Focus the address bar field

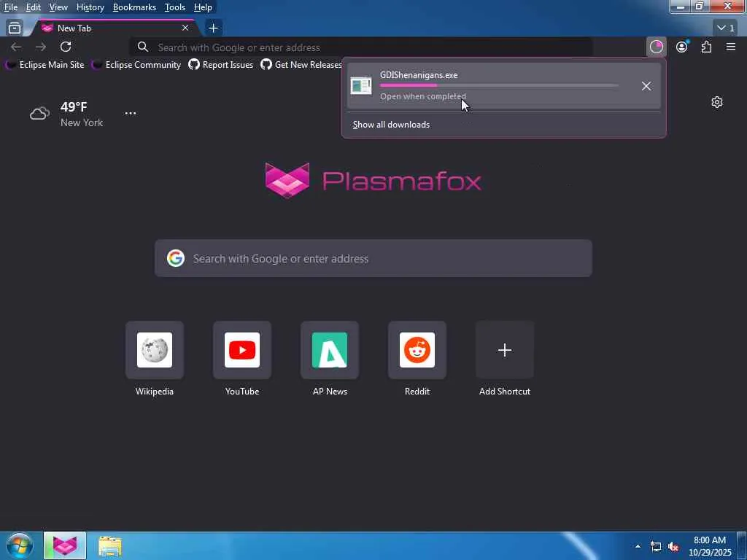[361, 47]
